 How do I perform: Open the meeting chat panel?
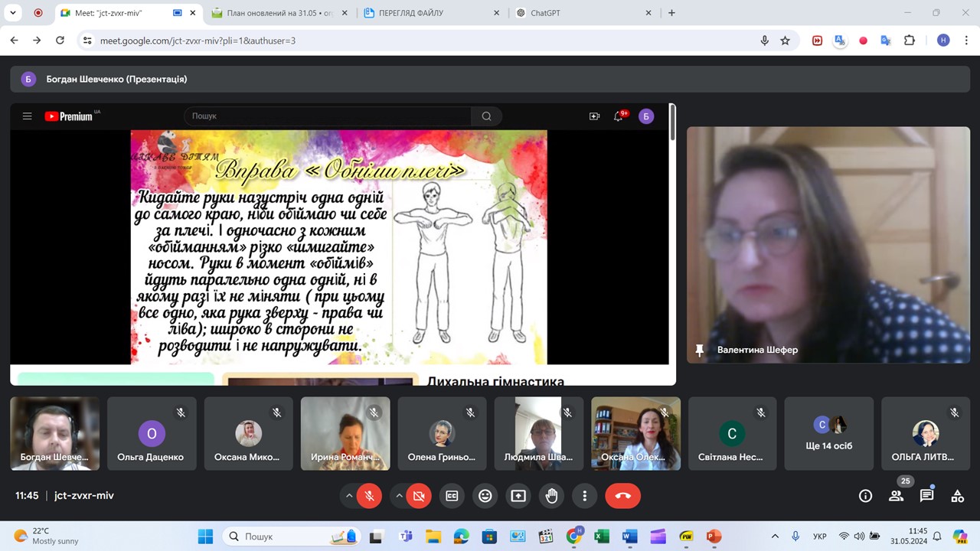(926, 496)
